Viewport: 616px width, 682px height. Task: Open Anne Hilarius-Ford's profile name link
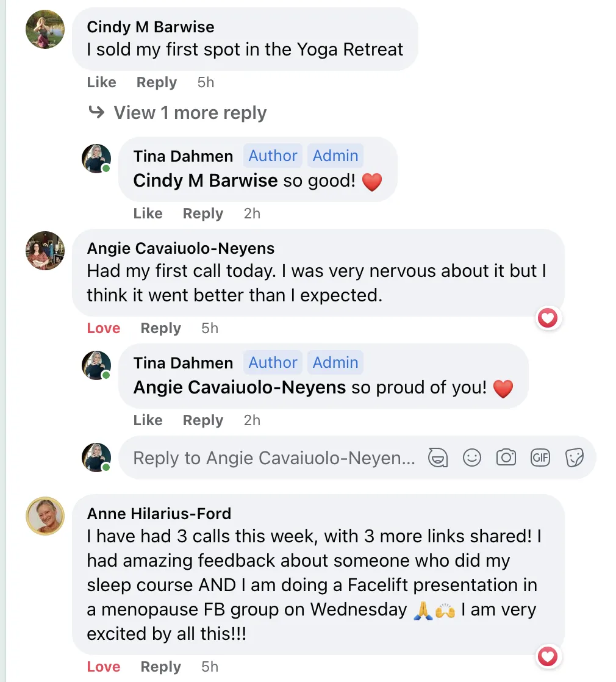(159, 514)
